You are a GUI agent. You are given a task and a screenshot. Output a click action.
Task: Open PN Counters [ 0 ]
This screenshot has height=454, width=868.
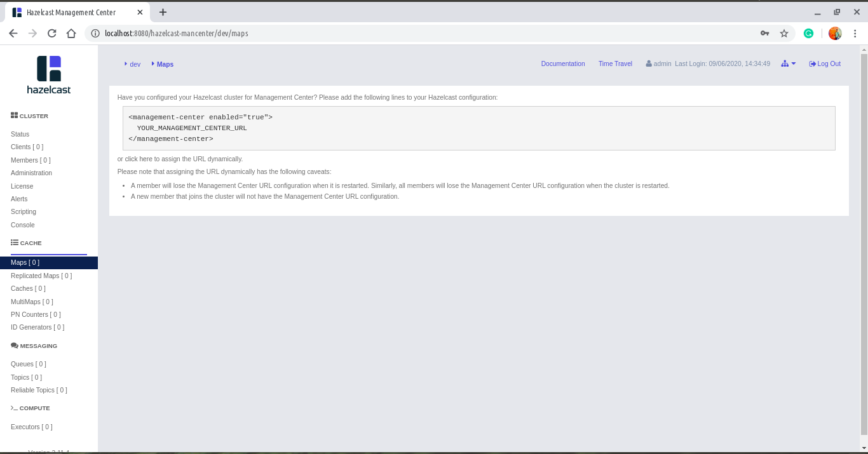(x=36, y=314)
